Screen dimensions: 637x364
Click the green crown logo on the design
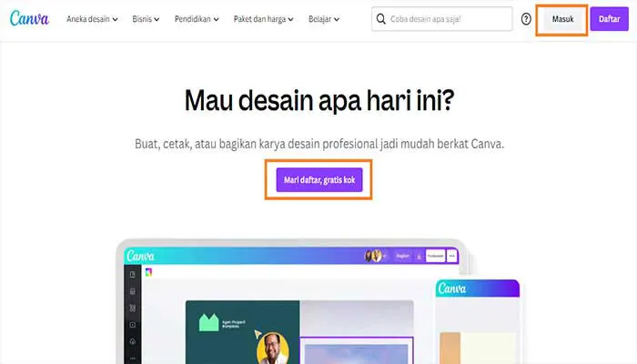coord(208,322)
